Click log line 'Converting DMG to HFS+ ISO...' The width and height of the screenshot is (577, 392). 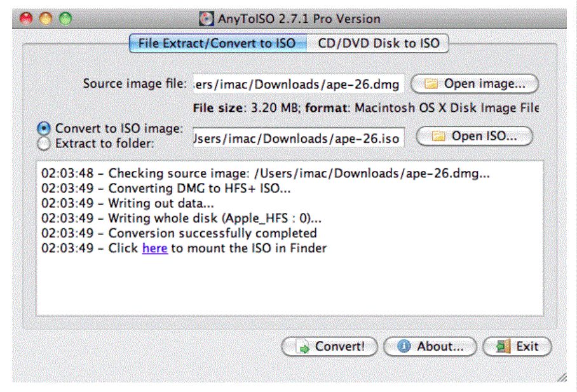[166, 189]
